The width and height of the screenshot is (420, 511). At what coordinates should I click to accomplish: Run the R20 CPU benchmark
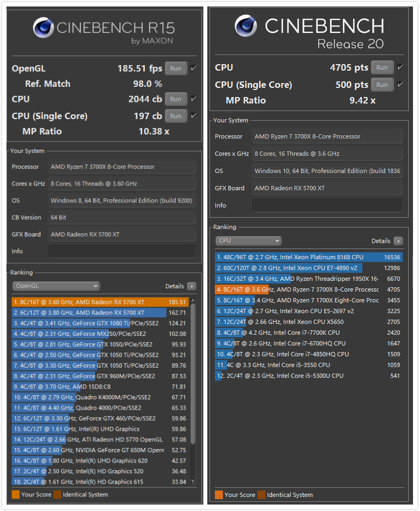(x=382, y=67)
